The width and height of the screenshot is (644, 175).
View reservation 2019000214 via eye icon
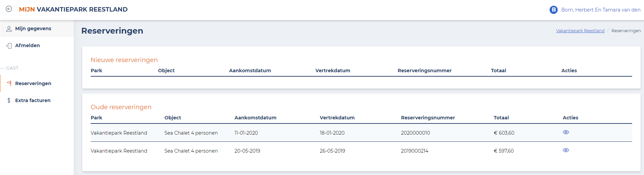pos(566,150)
